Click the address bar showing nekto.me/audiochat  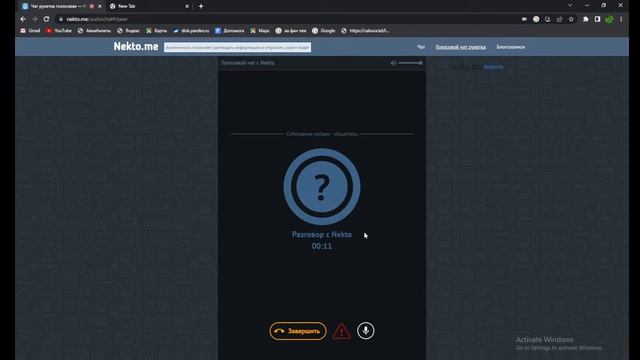[x=286, y=19]
